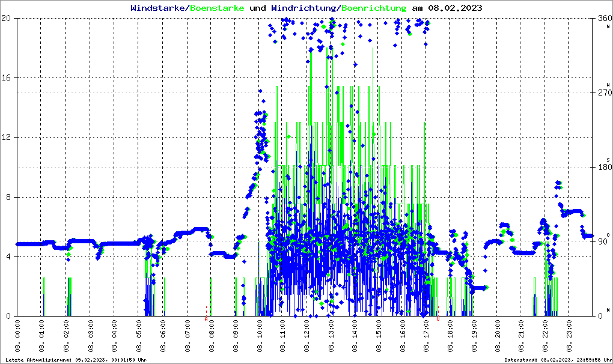
Task: Click the time label 08. 12:00
Action: pos(307,336)
